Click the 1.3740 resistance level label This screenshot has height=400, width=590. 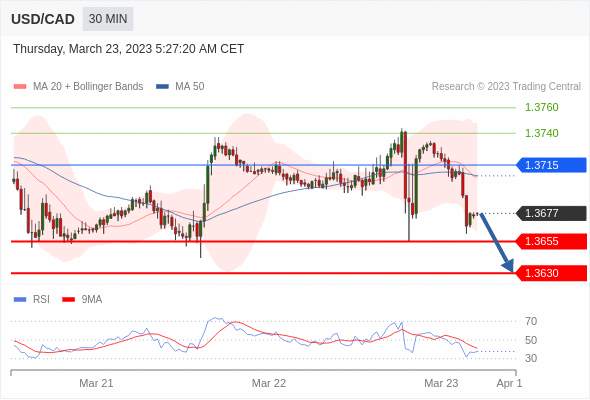click(x=541, y=133)
